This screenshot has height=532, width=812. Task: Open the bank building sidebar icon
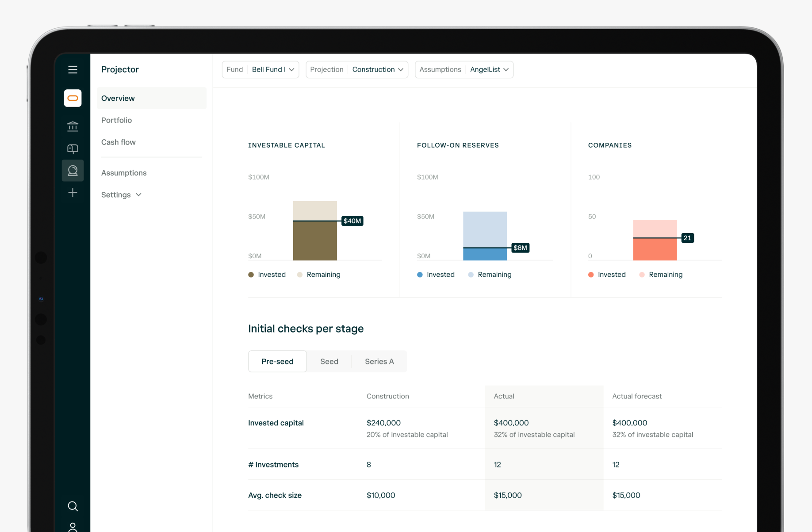tap(73, 126)
